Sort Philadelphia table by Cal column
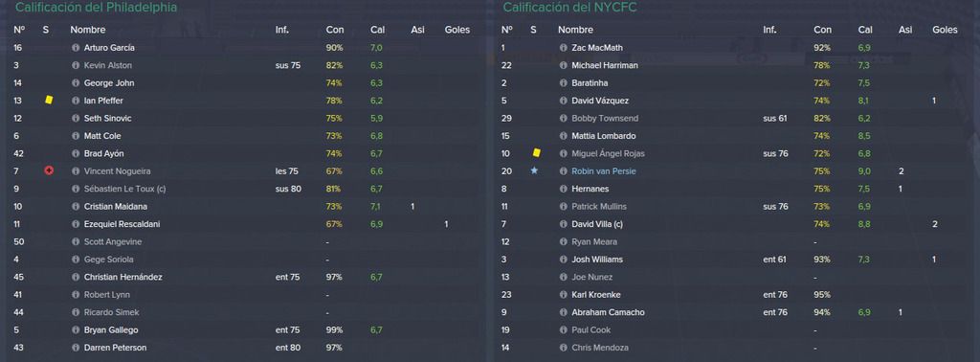 [377, 30]
